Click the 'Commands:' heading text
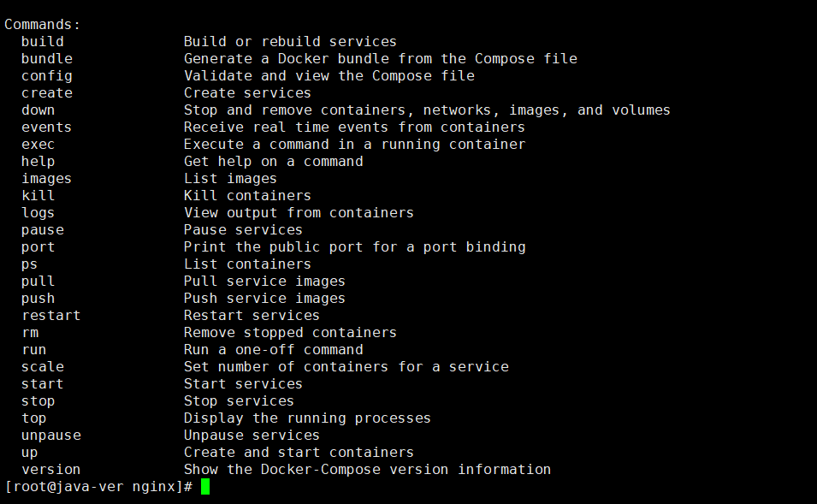The image size is (817, 504). 43,24
